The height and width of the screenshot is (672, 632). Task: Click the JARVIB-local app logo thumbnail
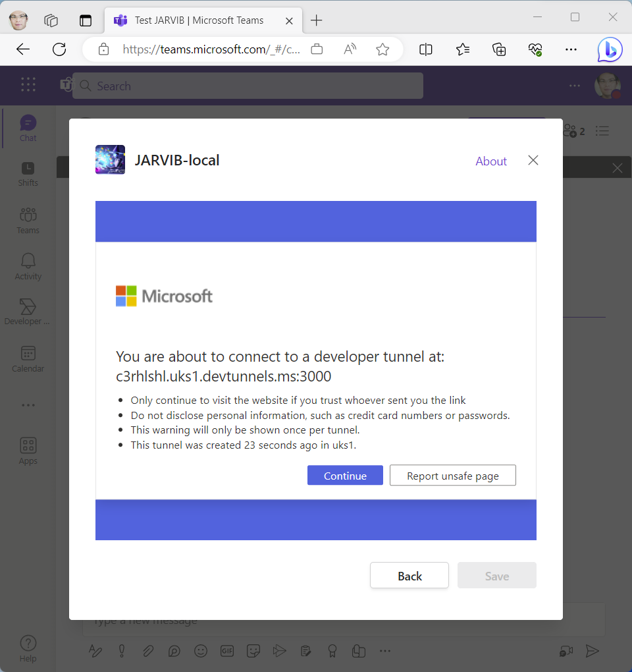(x=110, y=160)
